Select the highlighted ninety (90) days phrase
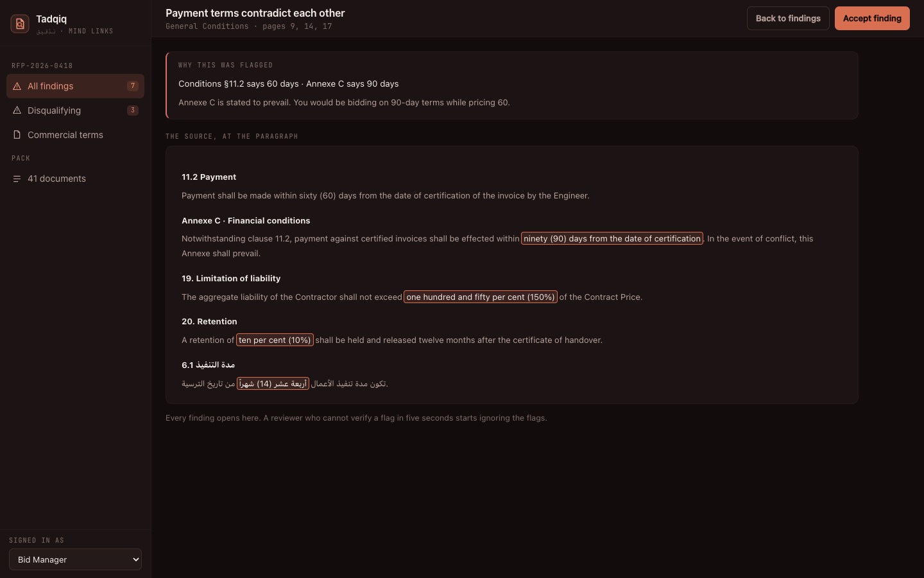Screen dimensions: 924x578 pyautogui.click(x=612, y=238)
